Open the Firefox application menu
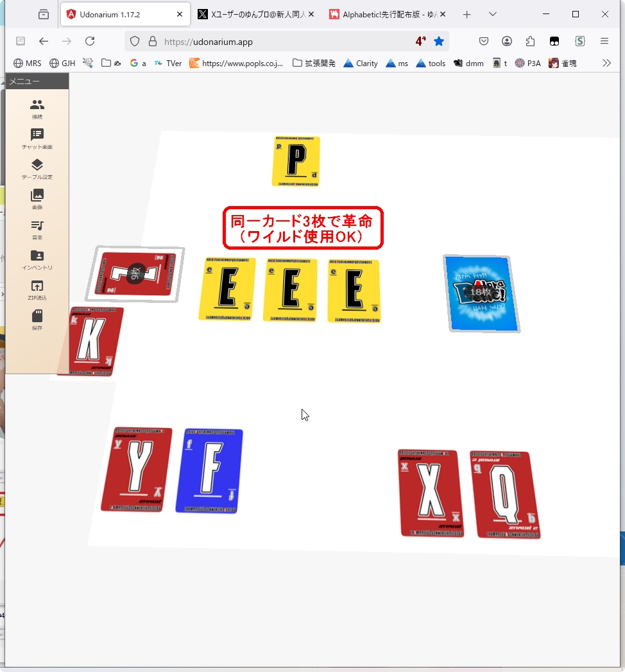Image resolution: width=625 pixels, height=672 pixels. click(x=604, y=41)
